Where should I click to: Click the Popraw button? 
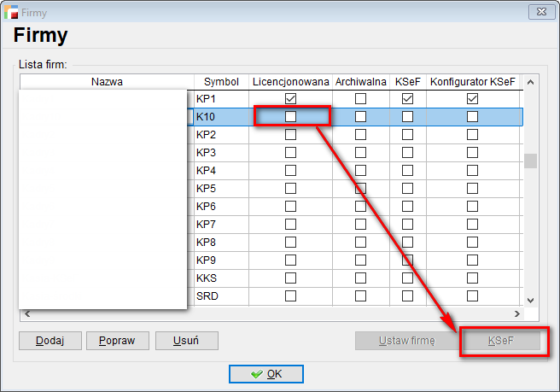[118, 340]
